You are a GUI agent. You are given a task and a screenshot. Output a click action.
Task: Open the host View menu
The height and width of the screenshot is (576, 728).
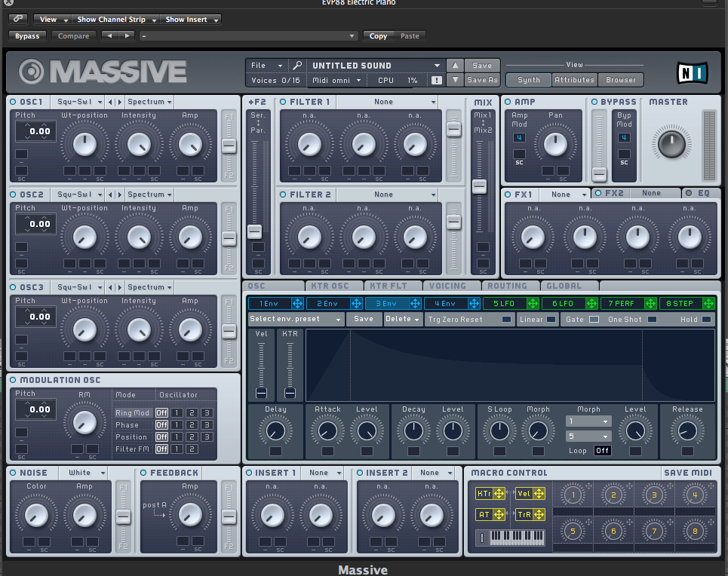coord(53,20)
